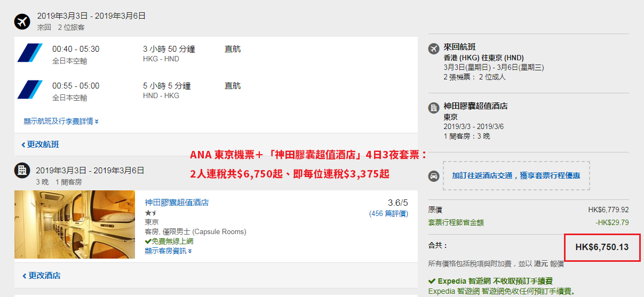Image resolution: width=644 pixels, height=297 pixels.
Task: Click the ANA logo for HND - HKG flight
Action: point(30,90)
